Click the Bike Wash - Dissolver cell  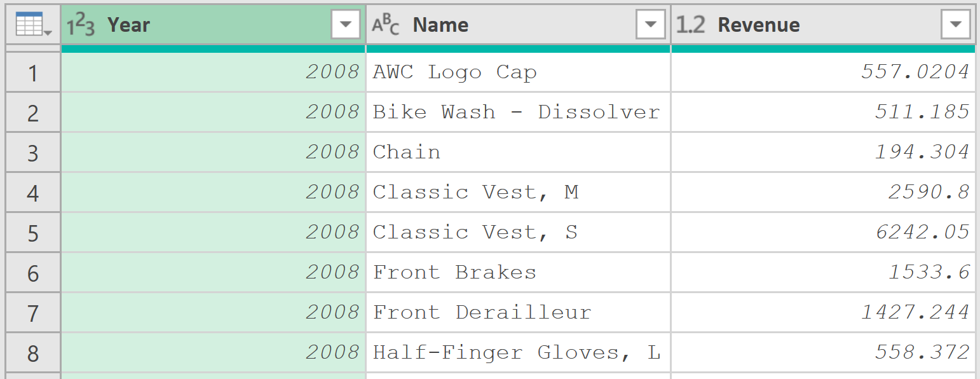(519, 112)
